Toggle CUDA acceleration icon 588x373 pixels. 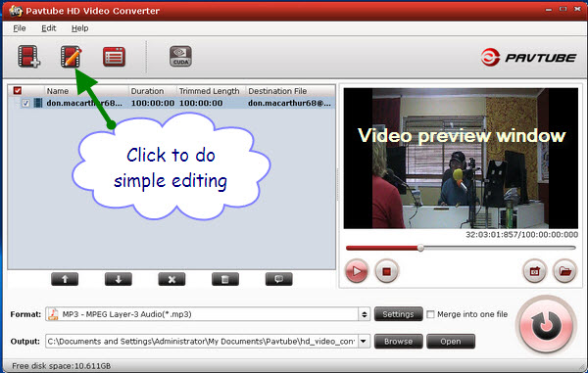click(x=180, y=57)
